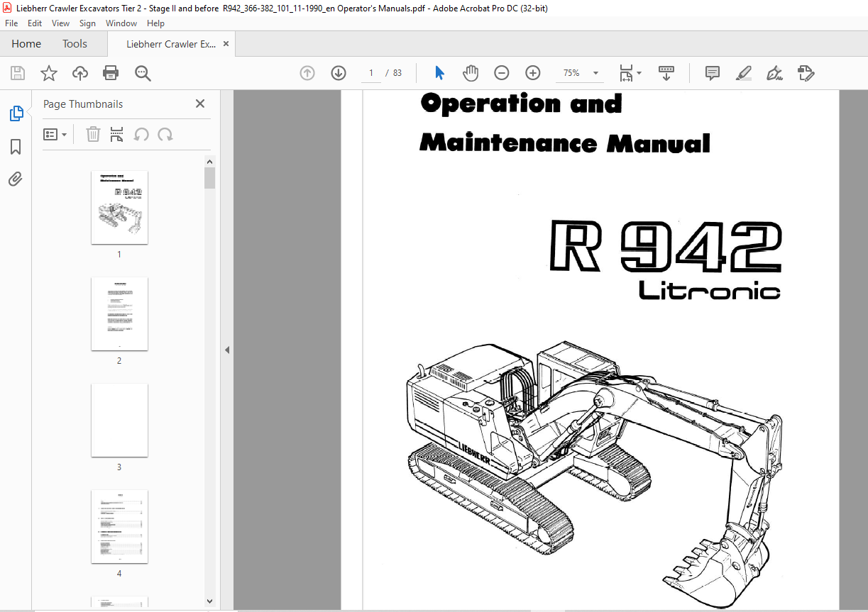The width and height of the screenshot is (868, 612).
Task: Open the Edit menu
Action: (35, 23)
